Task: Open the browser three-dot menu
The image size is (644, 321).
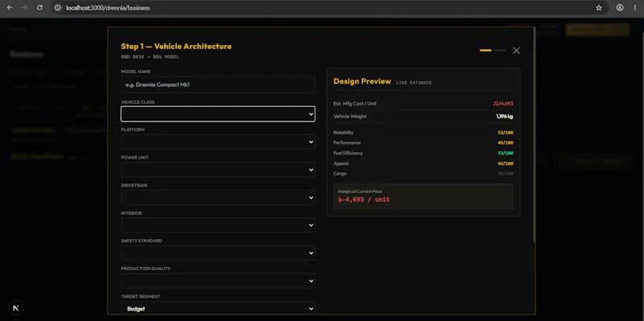Action: [635, 8]
